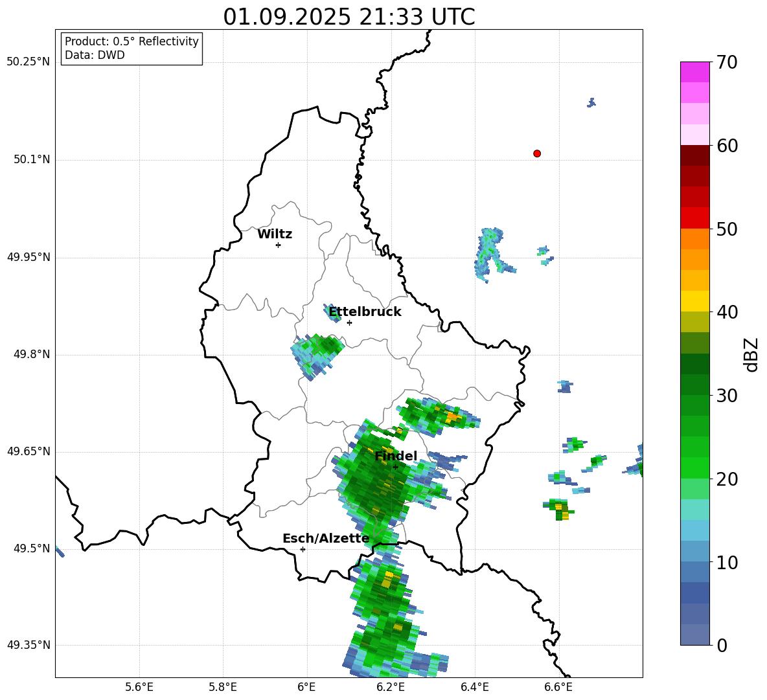Viewport: 767px width, 700px height.
Task: Click the Findel city label
Action: click(x=396, y=456)
